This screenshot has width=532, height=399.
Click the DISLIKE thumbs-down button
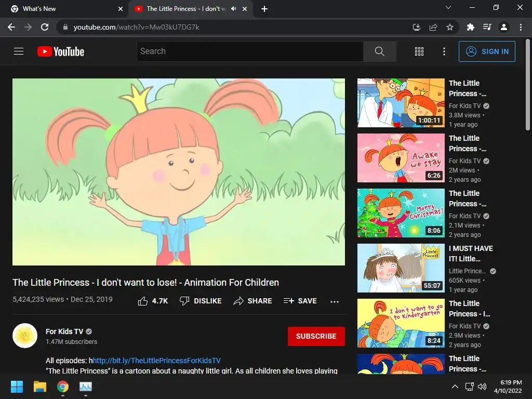[x=201, y=301]
